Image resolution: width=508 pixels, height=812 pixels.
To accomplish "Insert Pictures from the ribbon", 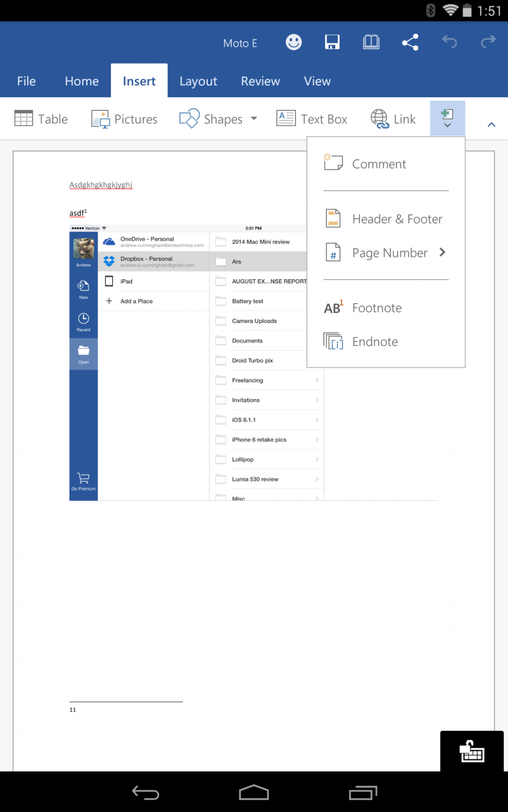I will [x=124, y=119].
